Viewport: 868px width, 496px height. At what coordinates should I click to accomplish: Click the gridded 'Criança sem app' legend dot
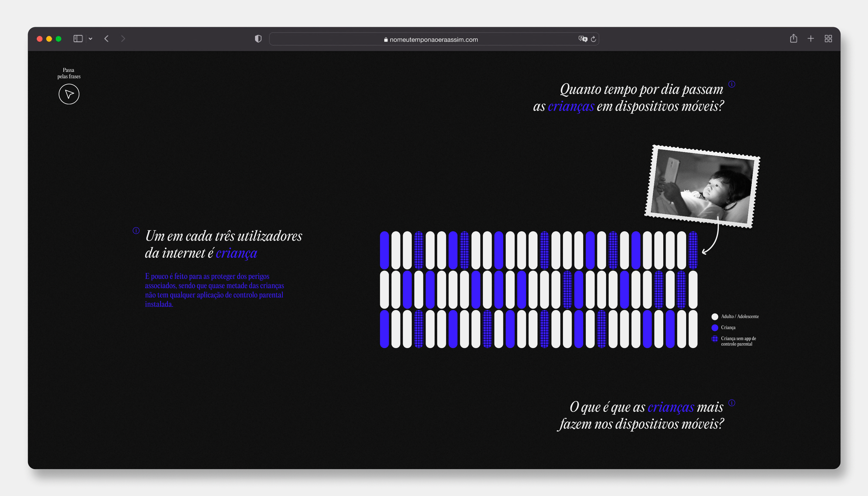click(715, 339)
